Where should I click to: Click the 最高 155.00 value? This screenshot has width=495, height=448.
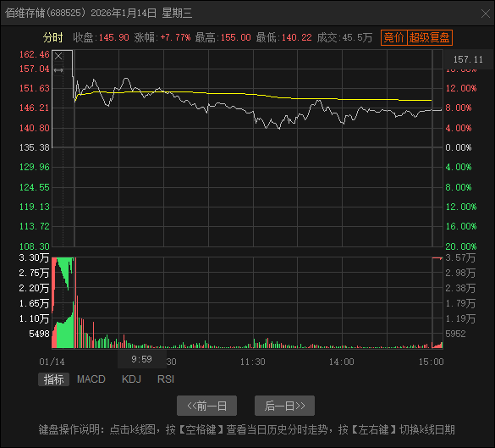[x=236, y=37]
